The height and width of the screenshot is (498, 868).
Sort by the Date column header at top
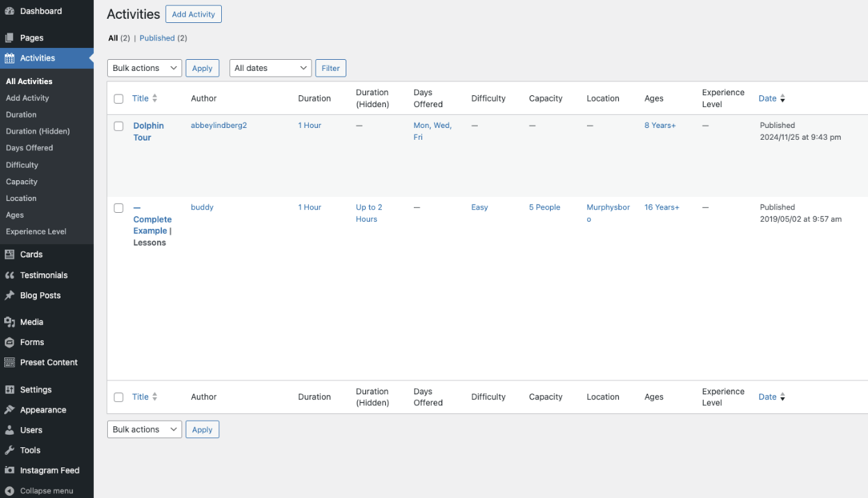click(771, 99)
